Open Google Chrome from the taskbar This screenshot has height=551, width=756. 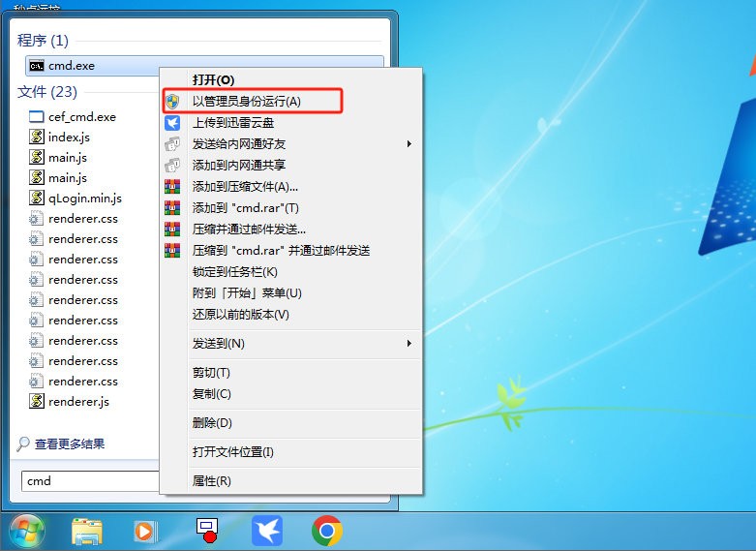coord(327,531)
